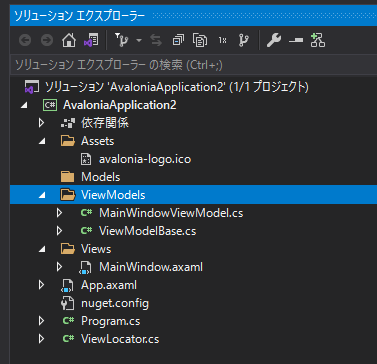Click the dependencies icon next to 依存関係
The image size is (377, 364).
pos(68,123)
